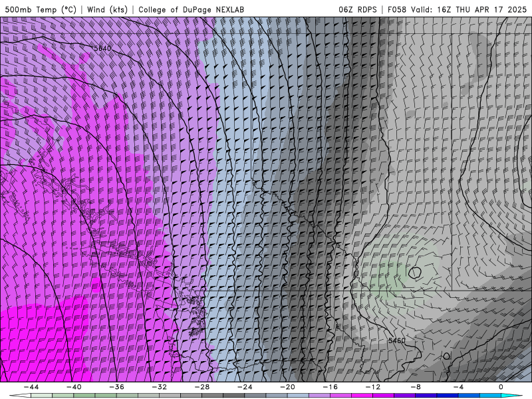Click the '500mb Temp (°C)' title text
Viewport: 532px width, 399px height.
click(41, 9)
